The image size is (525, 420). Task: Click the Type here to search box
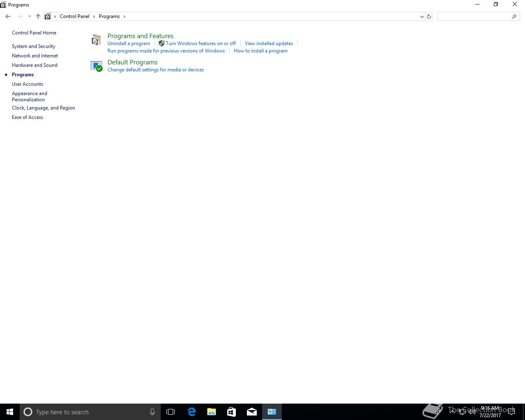[90, 412]
